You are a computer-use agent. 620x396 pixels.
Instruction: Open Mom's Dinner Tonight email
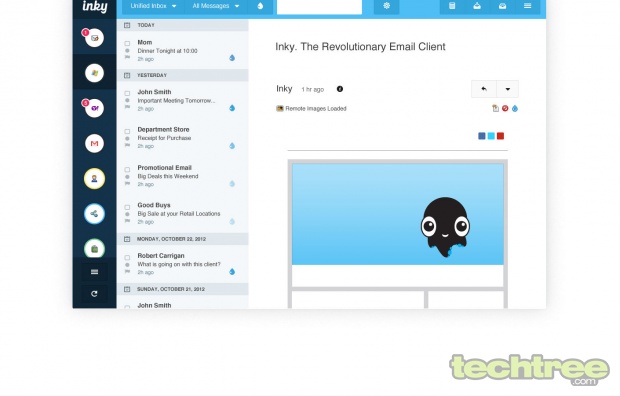click(x=183, y=50)
